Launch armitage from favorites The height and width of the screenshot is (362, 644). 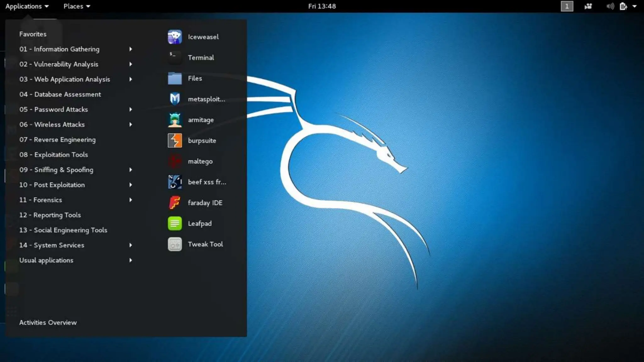coord(175,120)
